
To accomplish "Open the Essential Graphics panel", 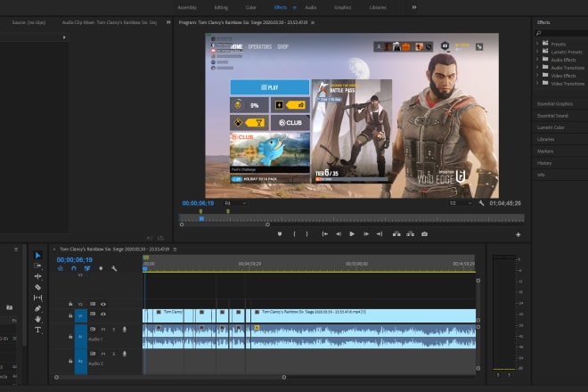I will tap(555, 104).
